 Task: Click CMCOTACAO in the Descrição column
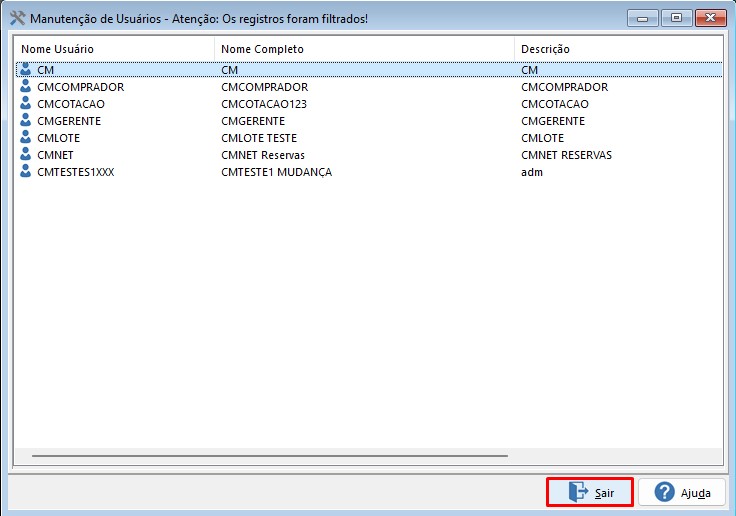click(x=555, y=104)
